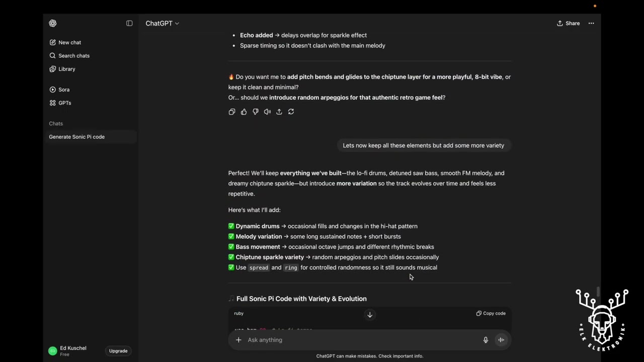The image size is (644, 362).
Task: Select the Generate Sonic Pi code chat
Action: [x=76, y=137]
